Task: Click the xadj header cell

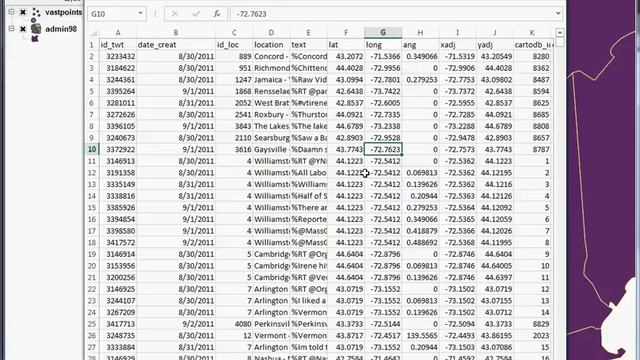Action: point(458,45)
